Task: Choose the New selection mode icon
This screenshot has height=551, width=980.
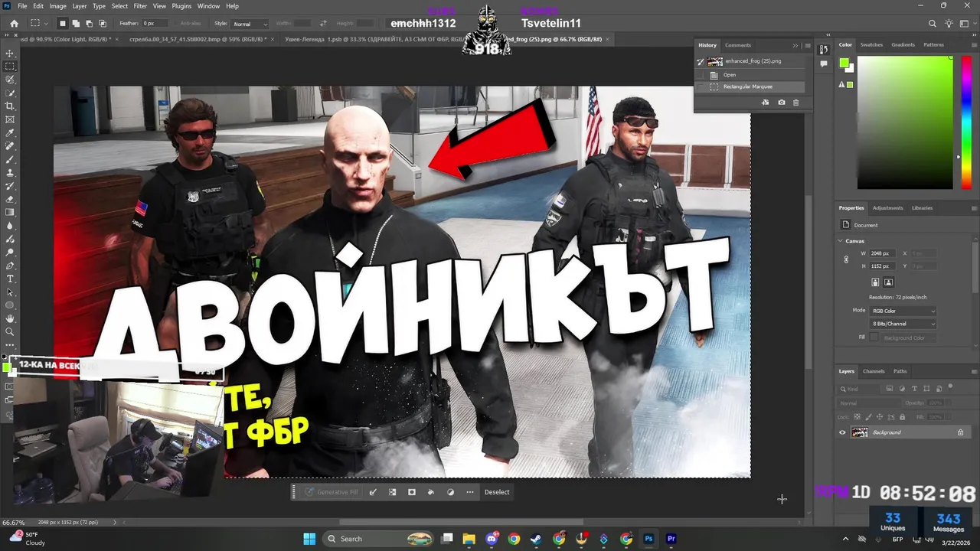Action: [63, 24]
